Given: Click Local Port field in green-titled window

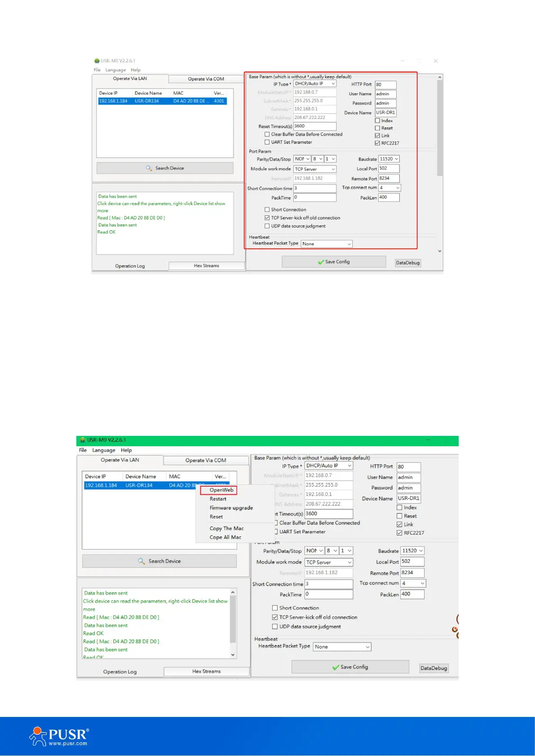Looking at the screenshot, I should [x=412, y=562].
